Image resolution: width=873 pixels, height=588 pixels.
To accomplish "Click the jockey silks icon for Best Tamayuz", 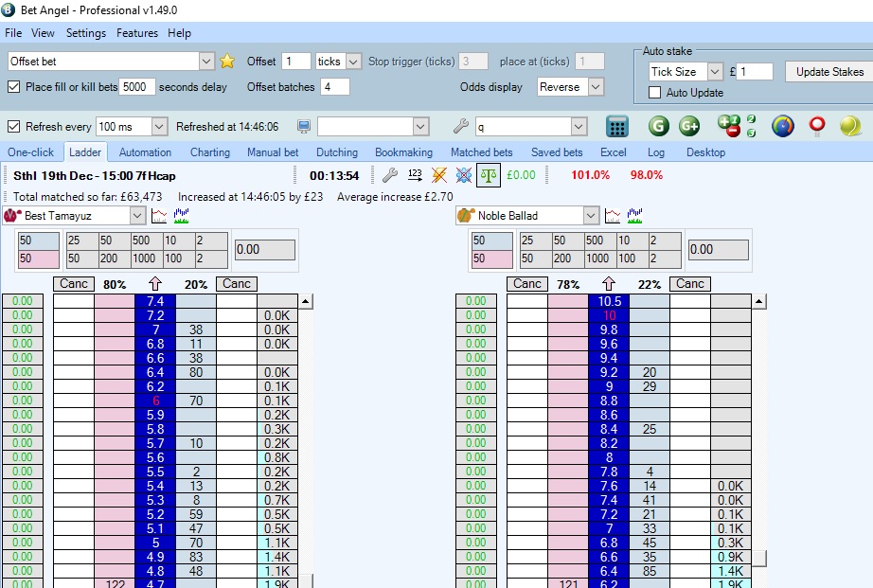I will (x=13, y=216).
